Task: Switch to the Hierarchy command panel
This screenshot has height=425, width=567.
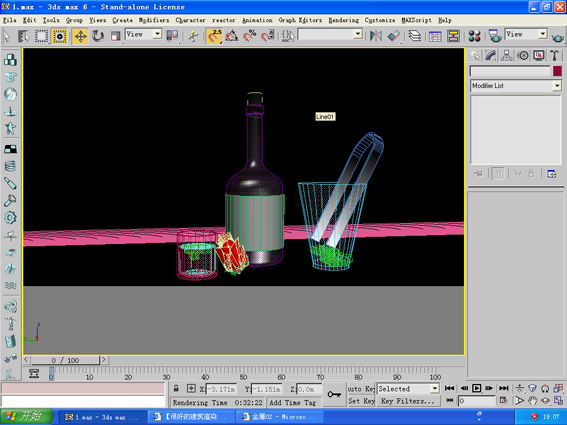Action: [x=507, y=55]
